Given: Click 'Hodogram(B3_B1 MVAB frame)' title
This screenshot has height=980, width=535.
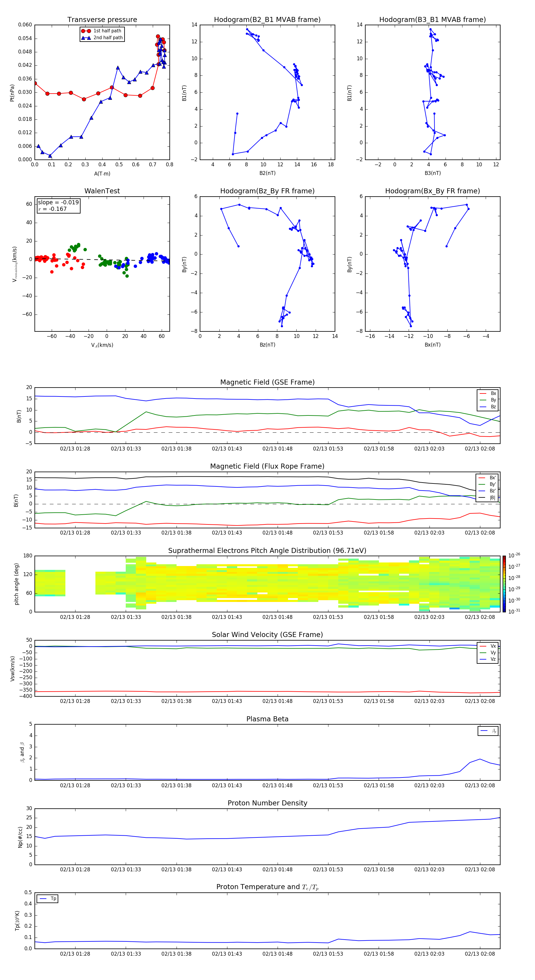Looking at the screenshot, I should [x=432, y=20].
